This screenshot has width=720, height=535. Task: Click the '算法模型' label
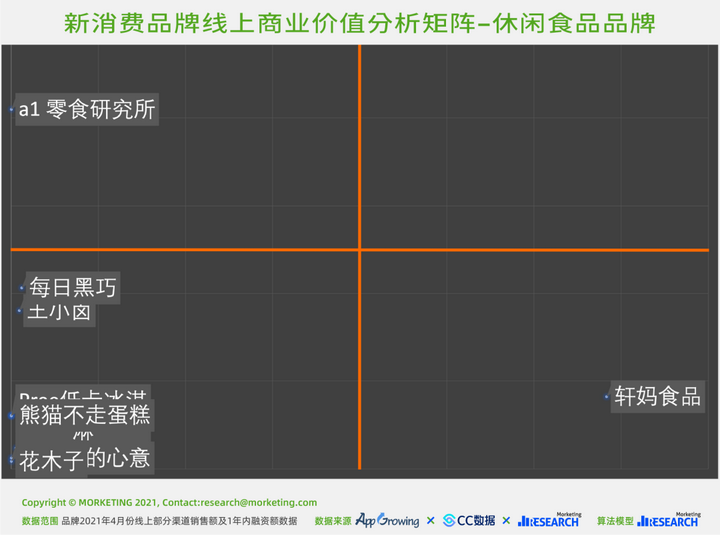click(x=615, y=521)
